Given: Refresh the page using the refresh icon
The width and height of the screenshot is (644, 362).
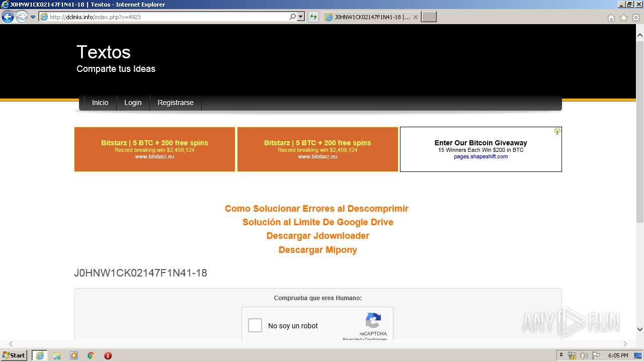Looking at the screenshot, I should point(313,17).
